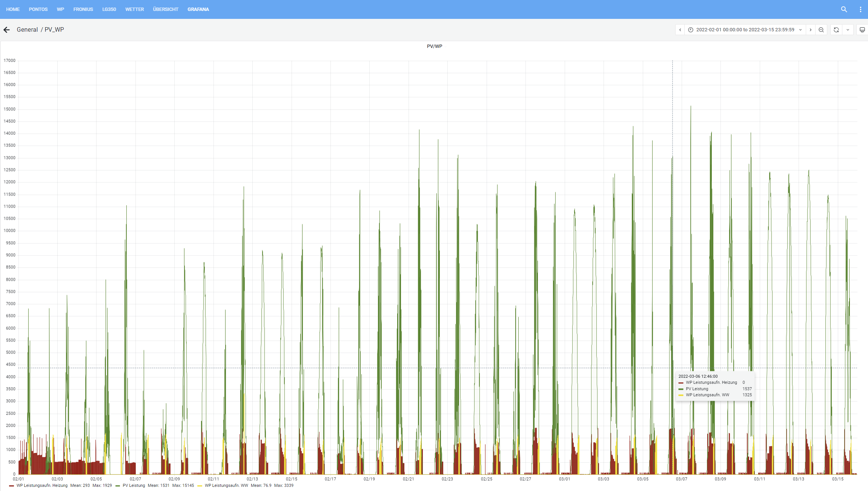
Task: Click red color swatch for Heizung series
Action: tap(11, 486)
